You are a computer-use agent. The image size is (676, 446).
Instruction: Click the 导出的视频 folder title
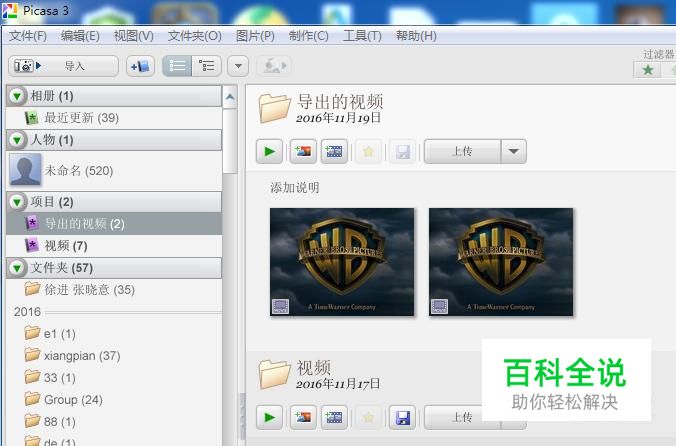coord(340,102)
